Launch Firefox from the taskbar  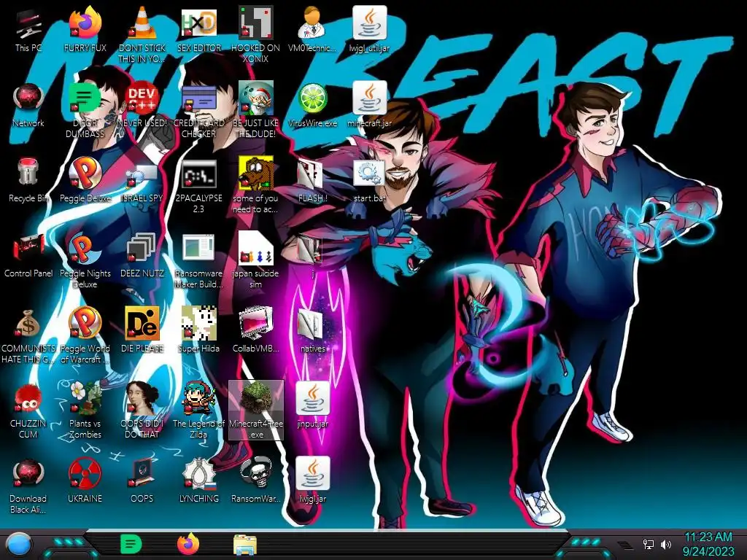coord(188,544)
